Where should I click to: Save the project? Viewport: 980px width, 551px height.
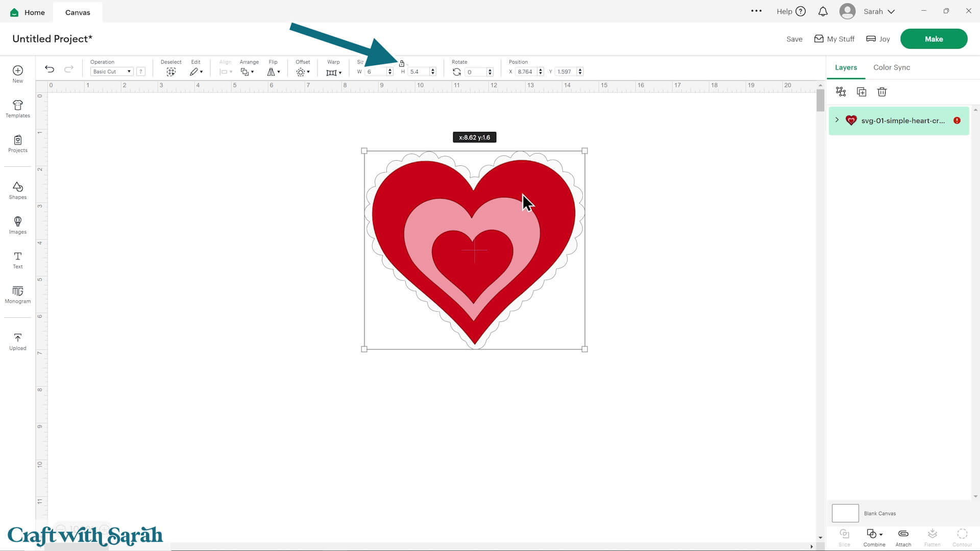tap(794, 39)
